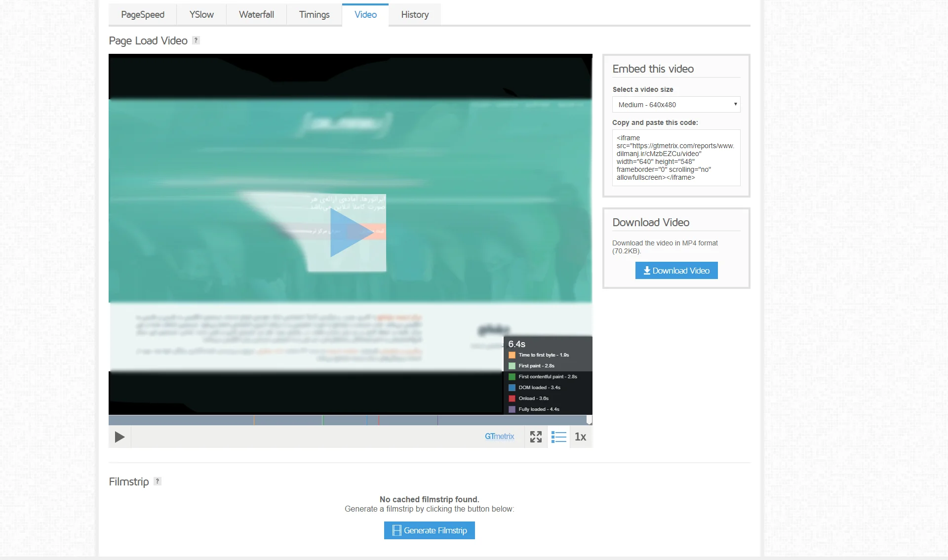Toggle the timings list overlay icon
The image size is (948, 560).
coord(558,437)
